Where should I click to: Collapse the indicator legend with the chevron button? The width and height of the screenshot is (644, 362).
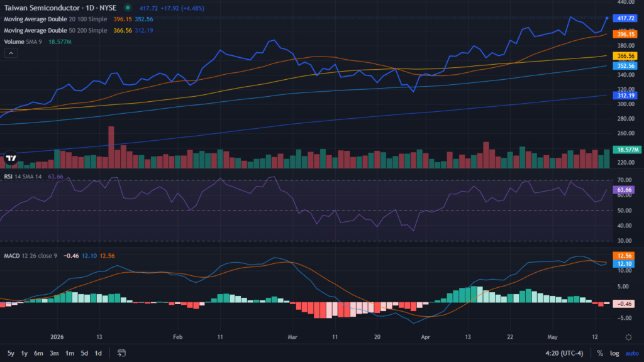(11, 53)
